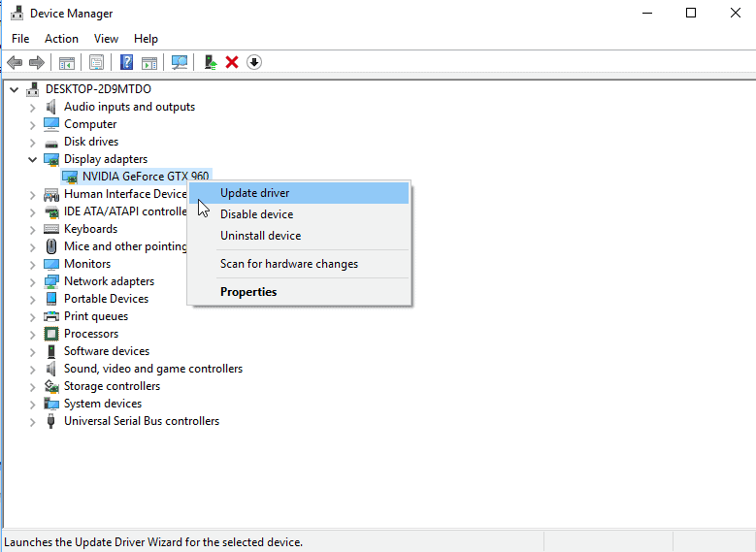
Task: Choose Disable device in context menu
Action: [x=299, y=214]
